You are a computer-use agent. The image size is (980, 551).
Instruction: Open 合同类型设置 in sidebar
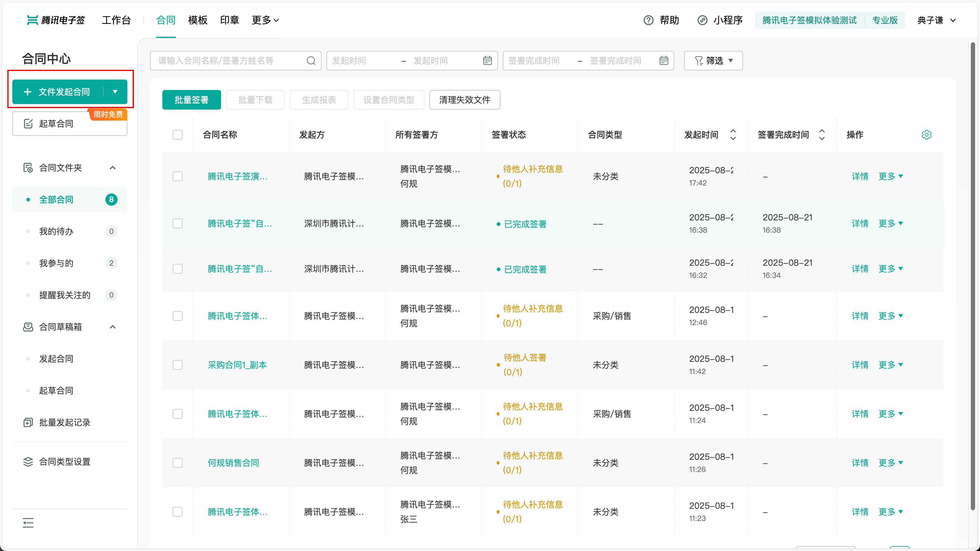click(65, 462)
